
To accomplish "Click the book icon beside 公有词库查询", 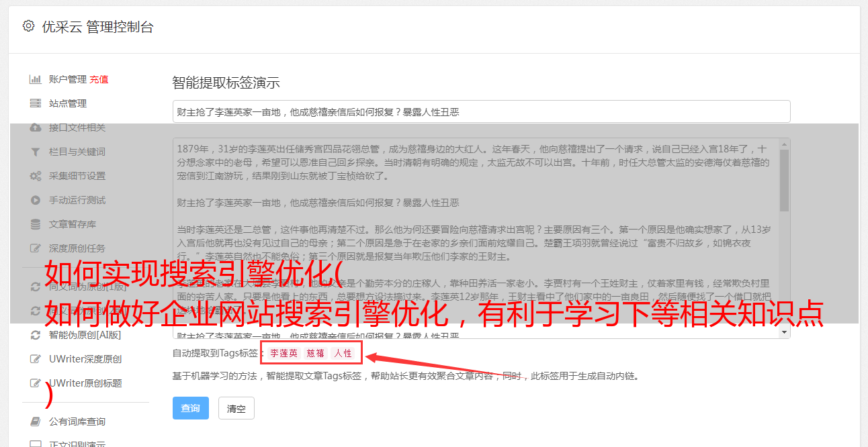I will click(35, 421).
